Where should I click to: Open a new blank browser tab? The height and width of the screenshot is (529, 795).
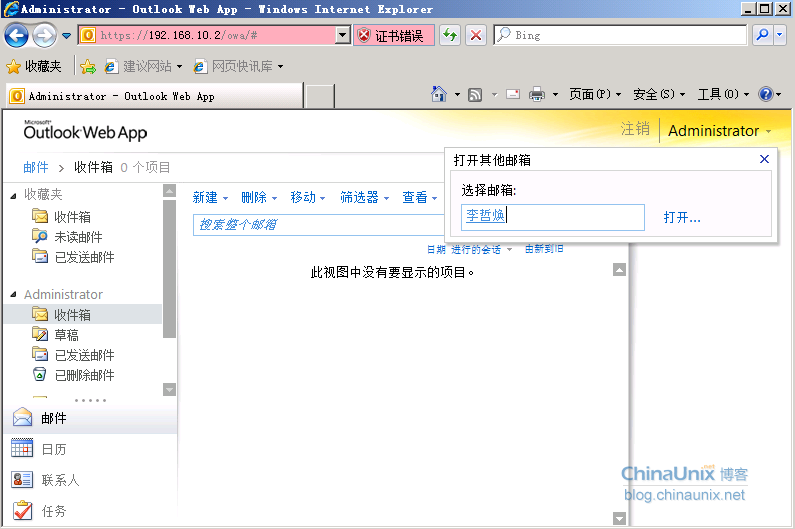click(320, 96)
